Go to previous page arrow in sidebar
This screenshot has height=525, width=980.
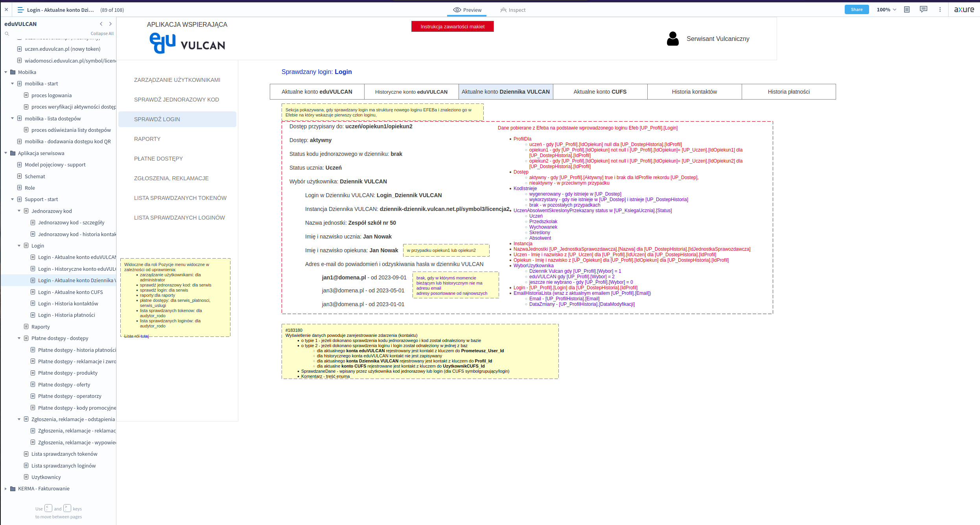pyautogui.click(x=101, y=24)
